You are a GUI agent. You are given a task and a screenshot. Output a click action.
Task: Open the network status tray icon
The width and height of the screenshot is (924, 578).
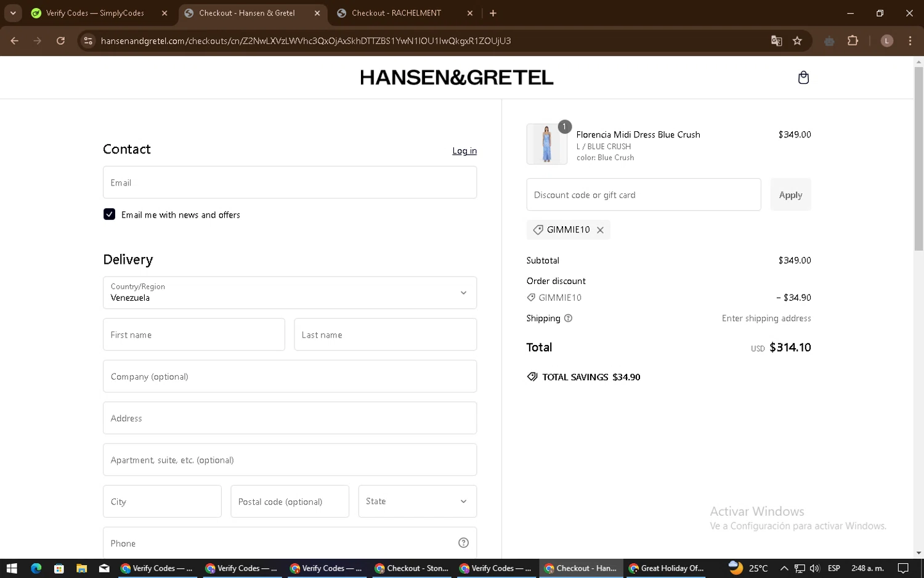tap(800, 568)
